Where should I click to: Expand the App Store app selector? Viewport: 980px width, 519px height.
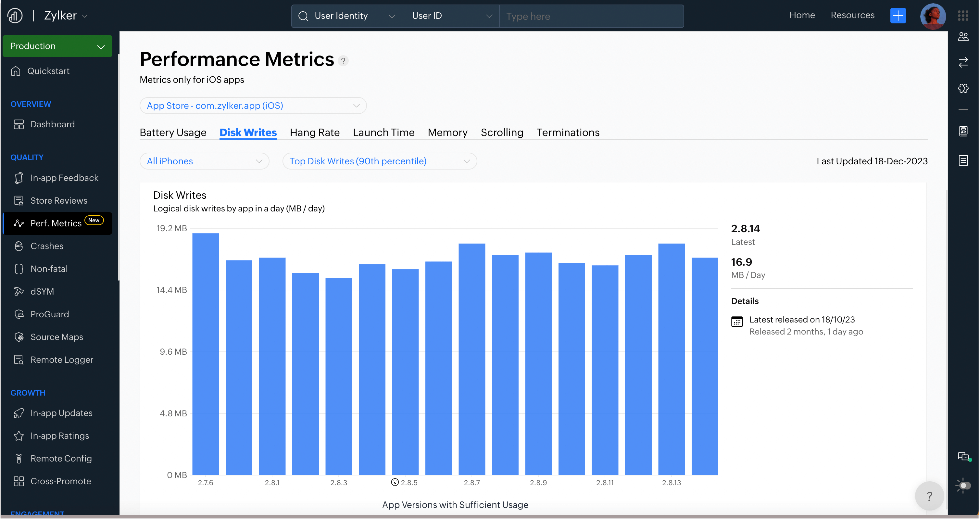coord(253,106)
